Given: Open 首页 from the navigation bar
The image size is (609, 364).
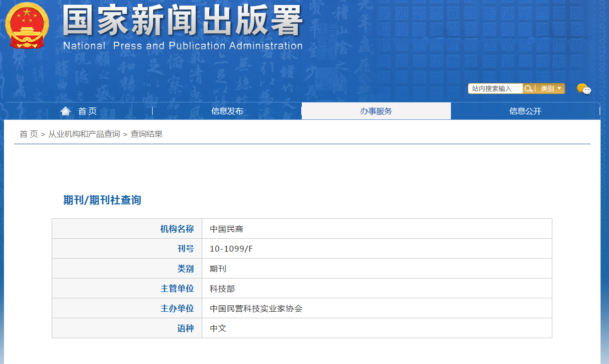Looking at the screenshot, I should point(87,111).
